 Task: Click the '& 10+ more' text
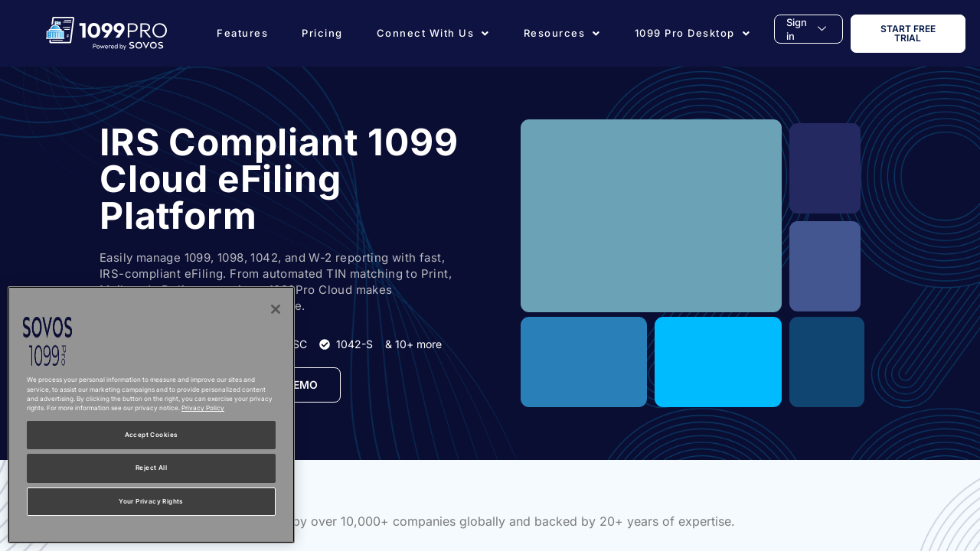coord(413,344)
